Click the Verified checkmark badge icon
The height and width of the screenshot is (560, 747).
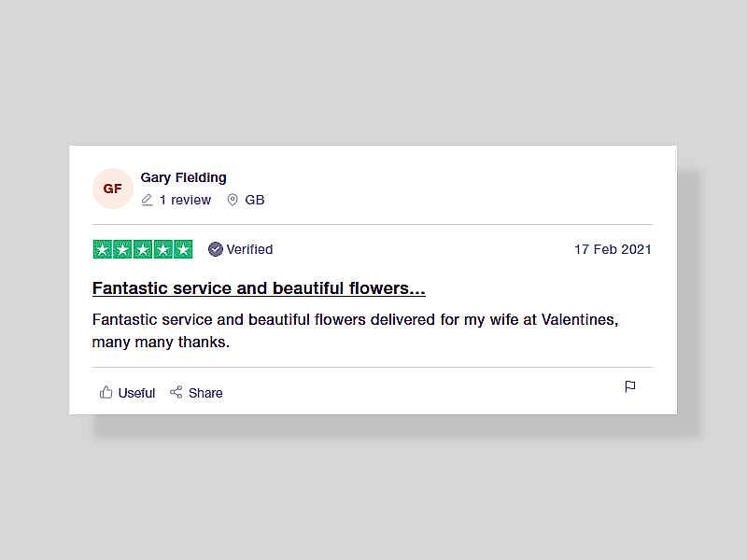[x=216, y=249]
